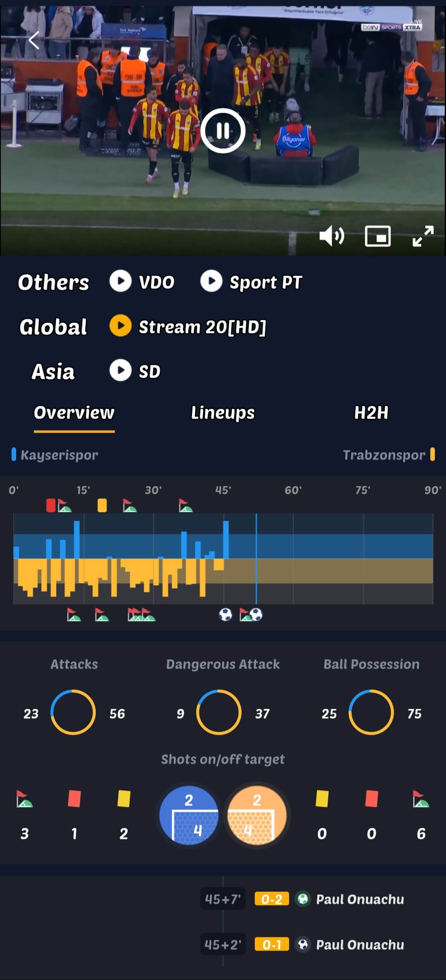Screen dimensions: 446x980
Task: Switch to the Lineups tab
Action: tap(223, 413)
